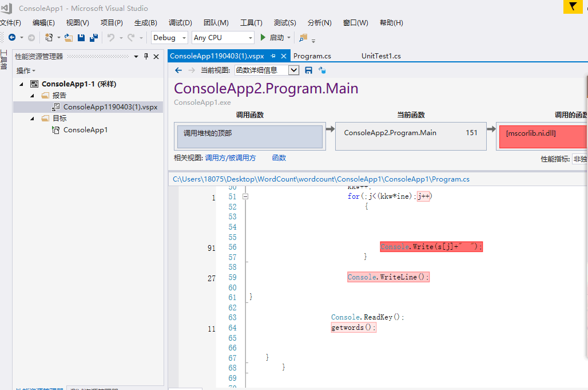Click the 目标 folder icon
588x390 pixels.
pos(45,118)
